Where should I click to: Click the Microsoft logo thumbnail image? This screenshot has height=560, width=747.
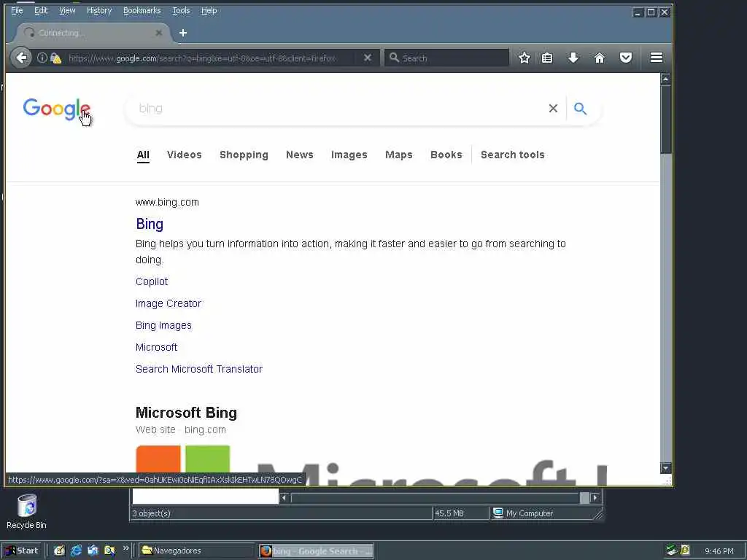click(183, 459)
